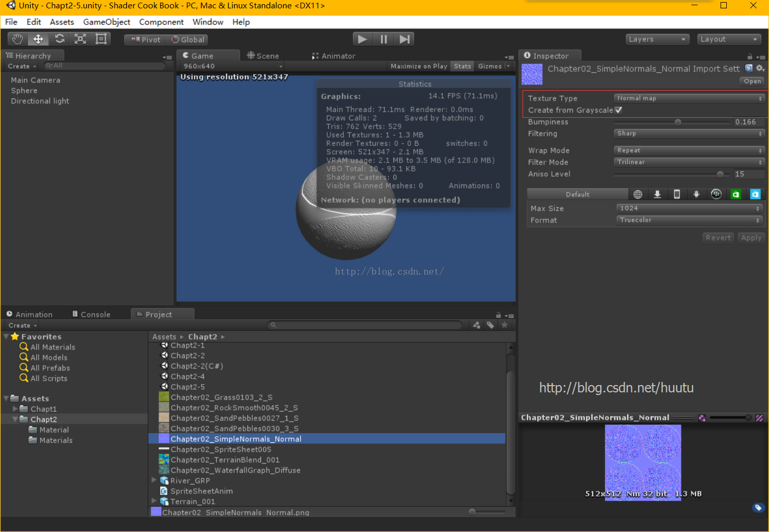The width and height of the screenshot is (769, 532).
Task: Select the Rotate tool
Action: tap(59, 39)
